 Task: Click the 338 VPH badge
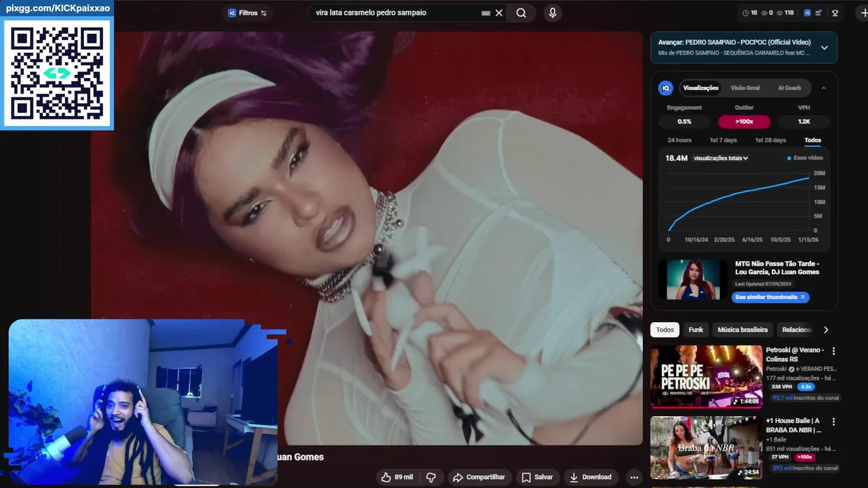pyautogui.click(x=782, y=387)
